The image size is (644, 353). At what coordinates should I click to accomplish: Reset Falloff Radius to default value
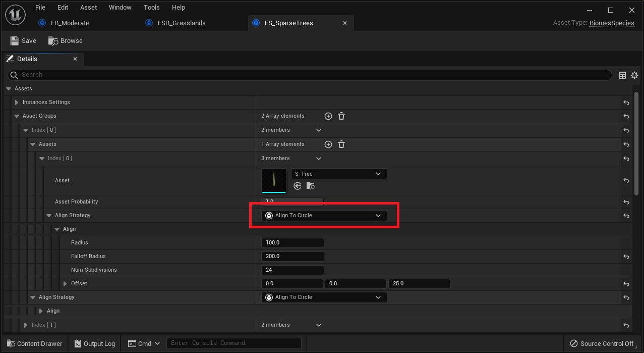pos(626,257)
